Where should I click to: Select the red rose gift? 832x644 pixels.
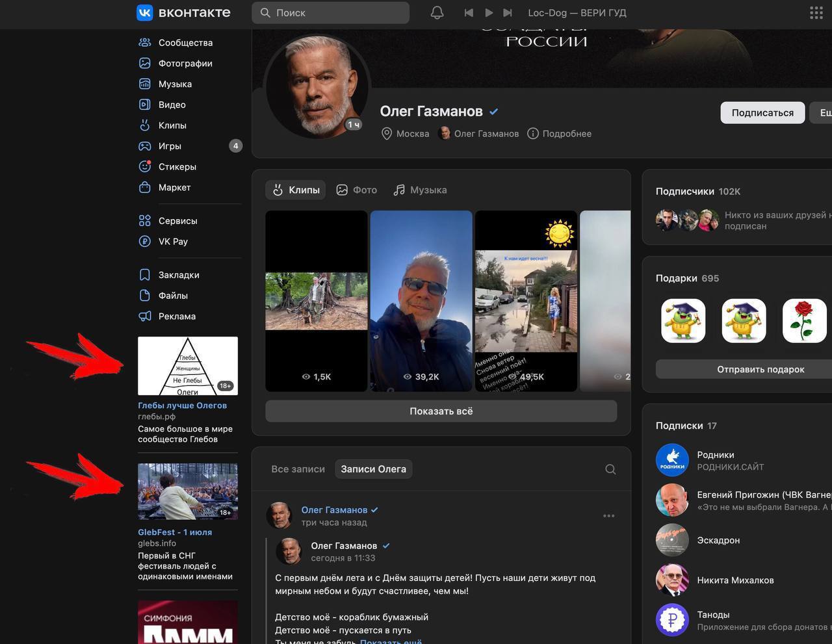pos(805,321)
